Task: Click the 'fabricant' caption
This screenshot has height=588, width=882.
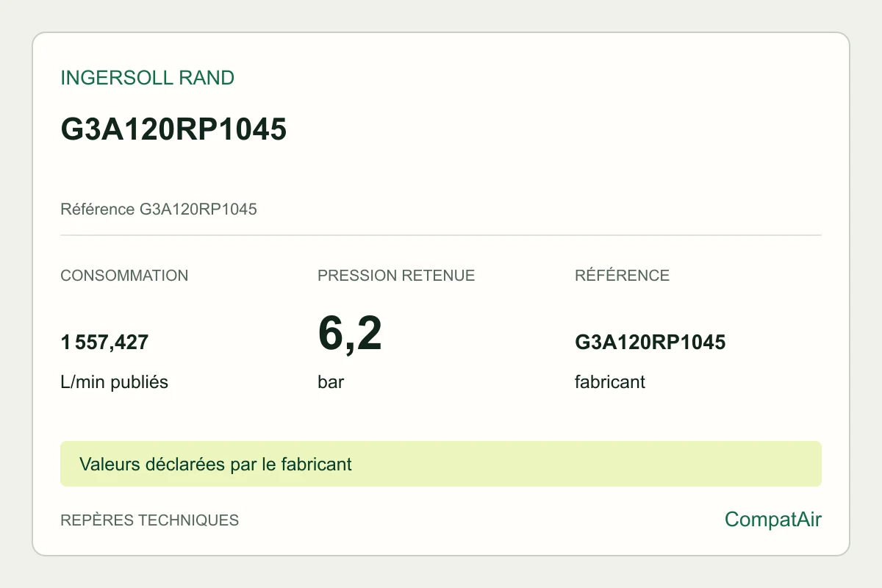Action: coord(610,382)
